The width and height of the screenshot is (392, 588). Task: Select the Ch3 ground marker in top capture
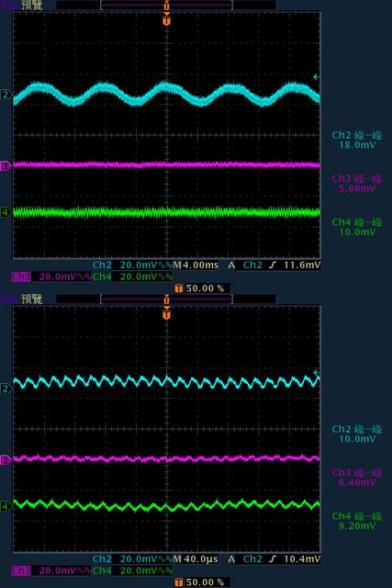[6, 166]
